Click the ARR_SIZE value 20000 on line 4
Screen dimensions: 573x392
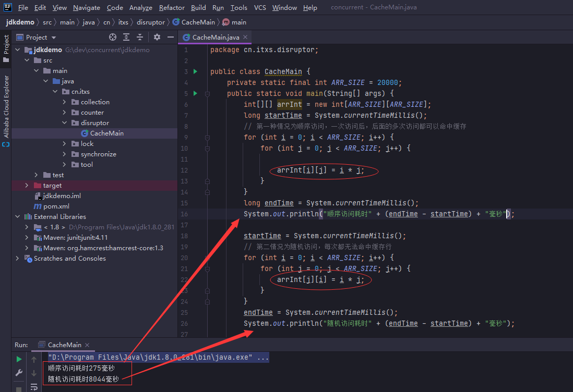point(387,82)
